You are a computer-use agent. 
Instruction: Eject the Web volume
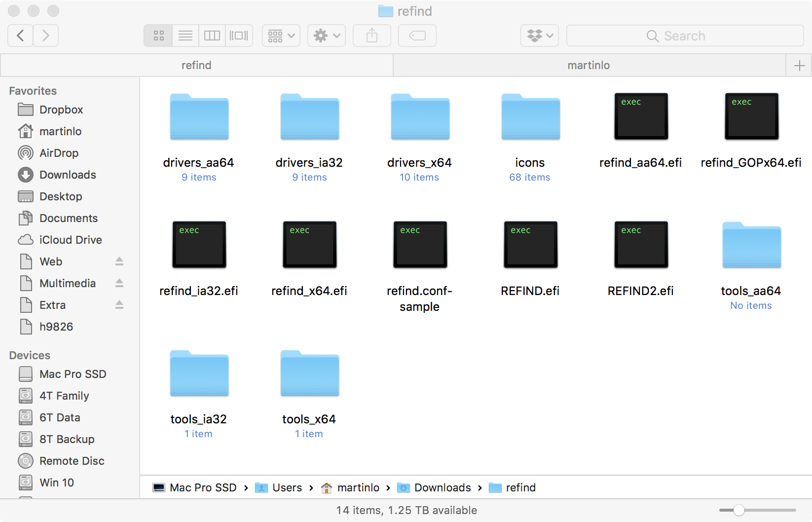point(119,261)
